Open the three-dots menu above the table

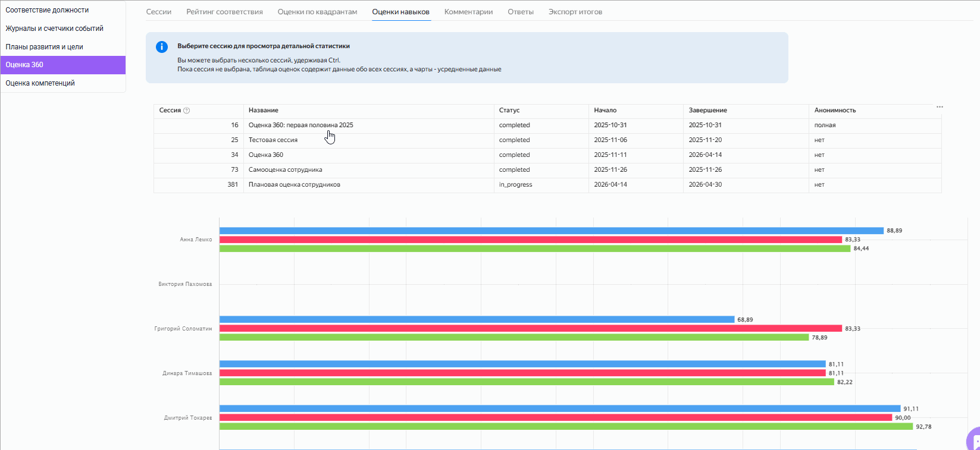tap(940, 107)
